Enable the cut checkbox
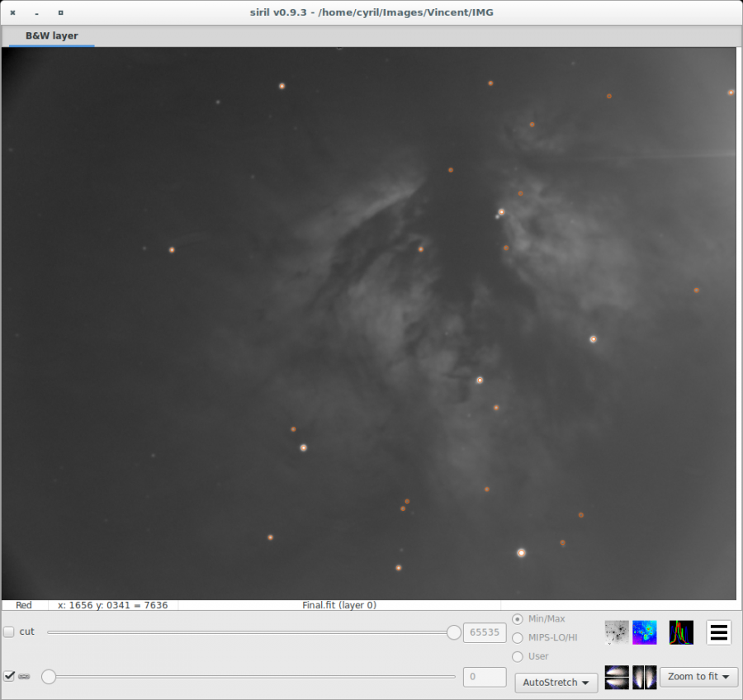743x700 pixels. point(9,631)
